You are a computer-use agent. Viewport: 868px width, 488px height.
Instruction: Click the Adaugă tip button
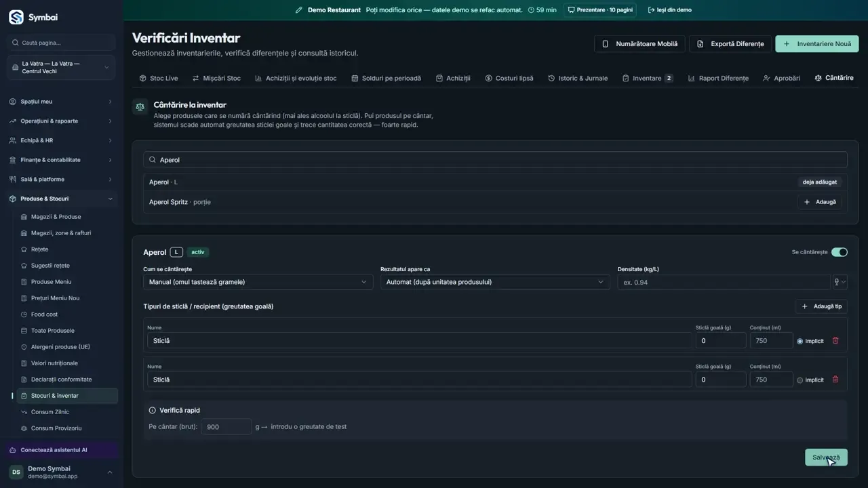pyautogui.click(x=821, y=306)
